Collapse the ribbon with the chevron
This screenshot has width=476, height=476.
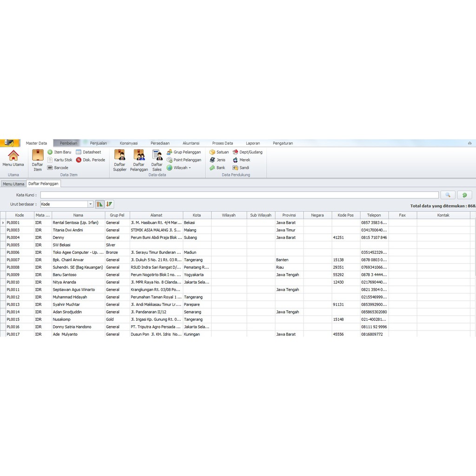469,143
